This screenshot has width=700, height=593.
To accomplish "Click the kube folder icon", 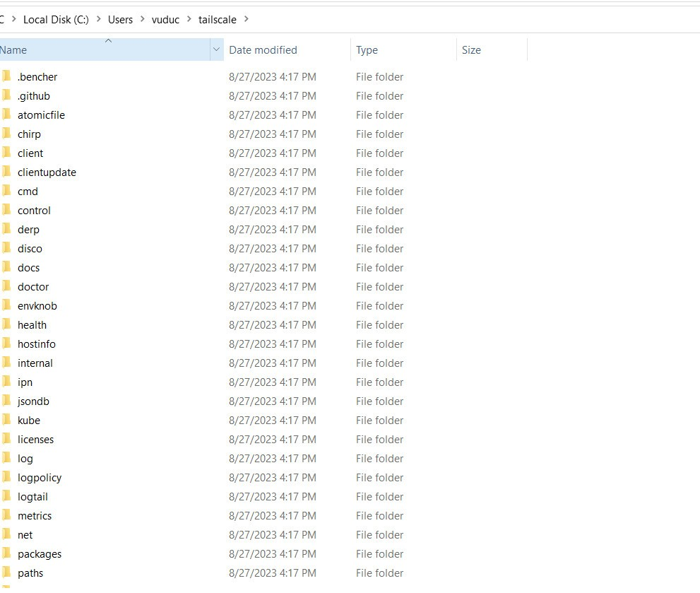I will click(x=6, y=420).
